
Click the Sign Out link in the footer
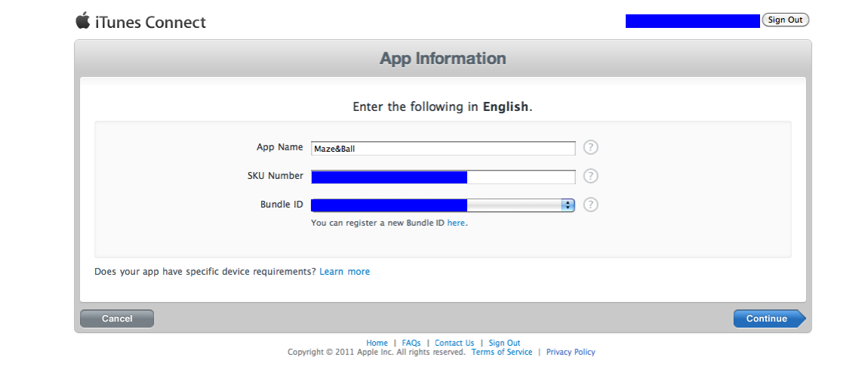tap(504, 343)
